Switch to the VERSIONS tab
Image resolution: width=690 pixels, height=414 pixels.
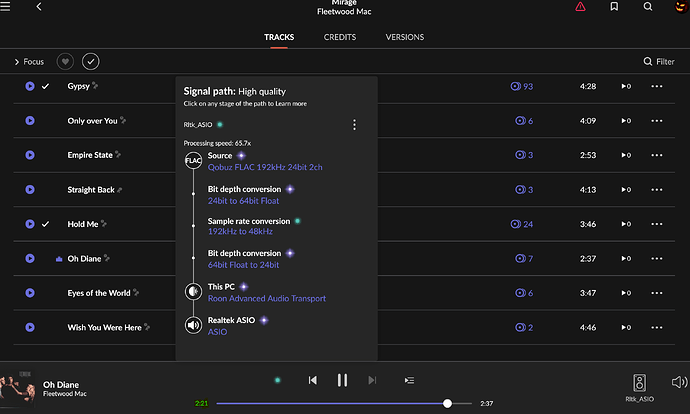[x=405, y=37]
